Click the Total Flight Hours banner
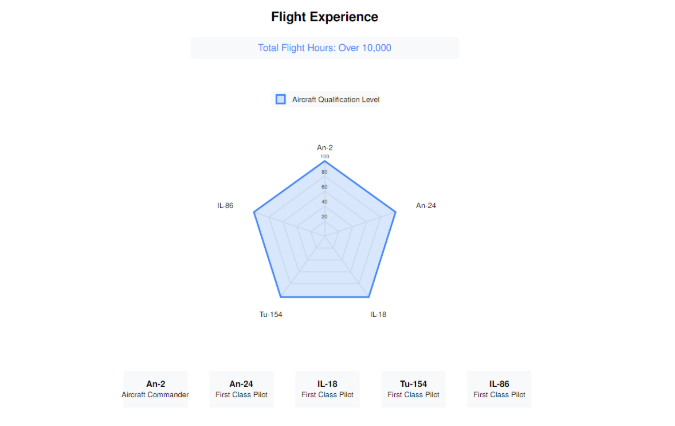 [x=325, y=48]
